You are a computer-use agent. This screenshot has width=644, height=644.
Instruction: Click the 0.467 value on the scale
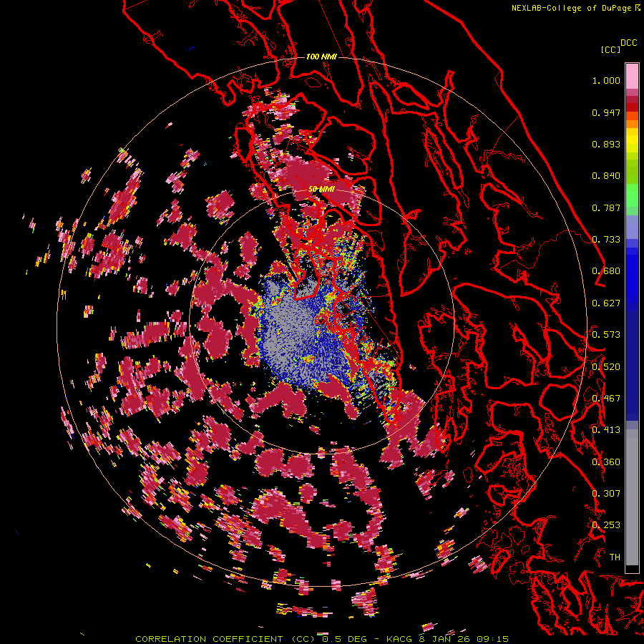pos(606,399)
